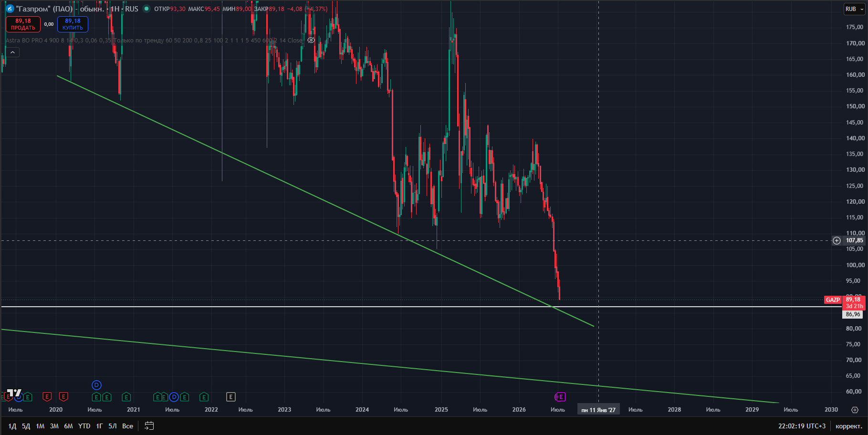The height and width of the screenshot is (435, 868).
Task: Click the ОТКР 93,30 open value
Action: click(x=170, y=9)
